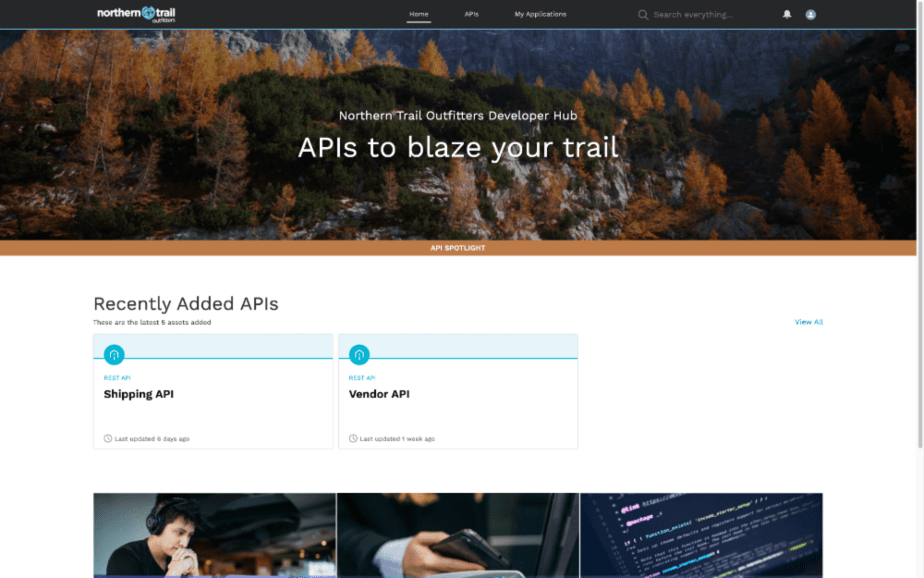
Task: Click the Vendor API card icon
Action: pos(359,354)
